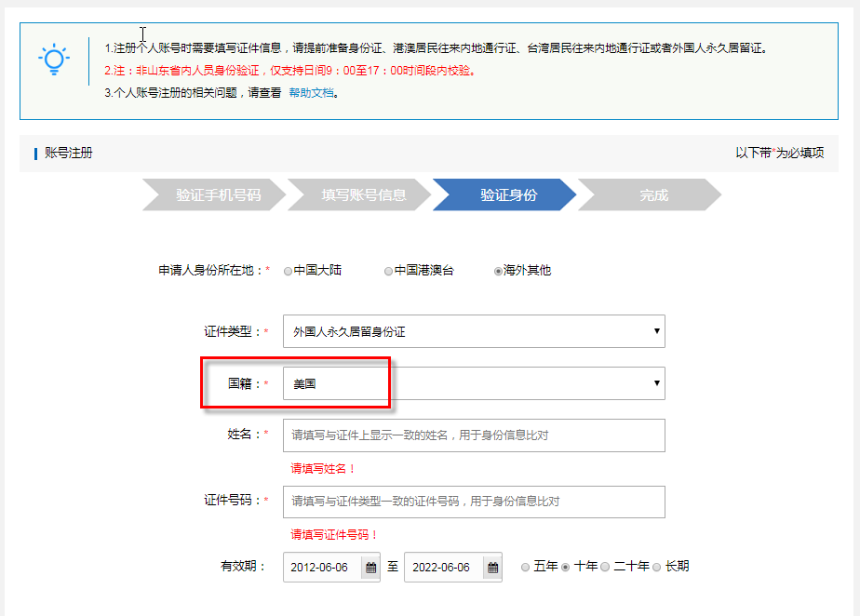Click the 姓名 name input field
Image resolution: width=860 pixels, height=616 pixels.
[x=475, y=435]
